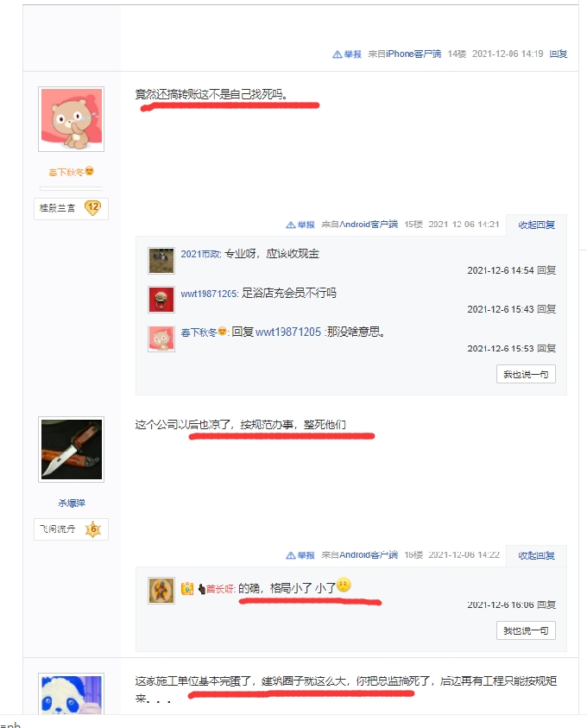Open username link 杀爆弹
The width and height of the screenshot is (587, 728).
[72, 503]
